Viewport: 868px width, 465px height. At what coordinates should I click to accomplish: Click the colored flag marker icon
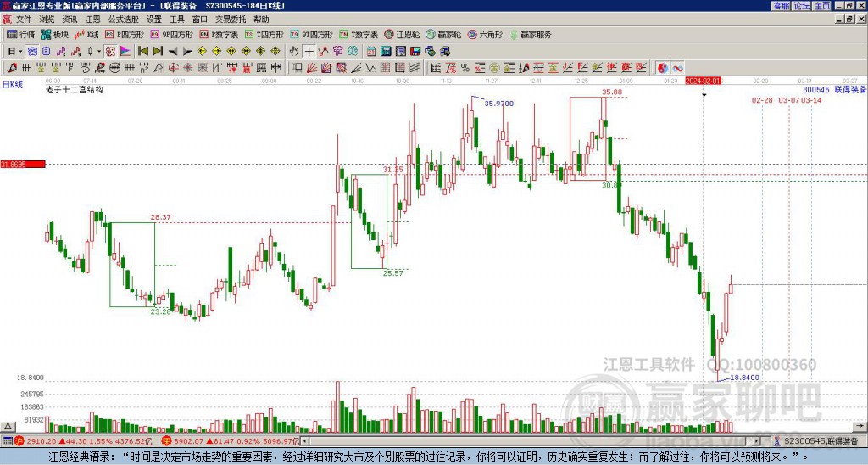125,52
